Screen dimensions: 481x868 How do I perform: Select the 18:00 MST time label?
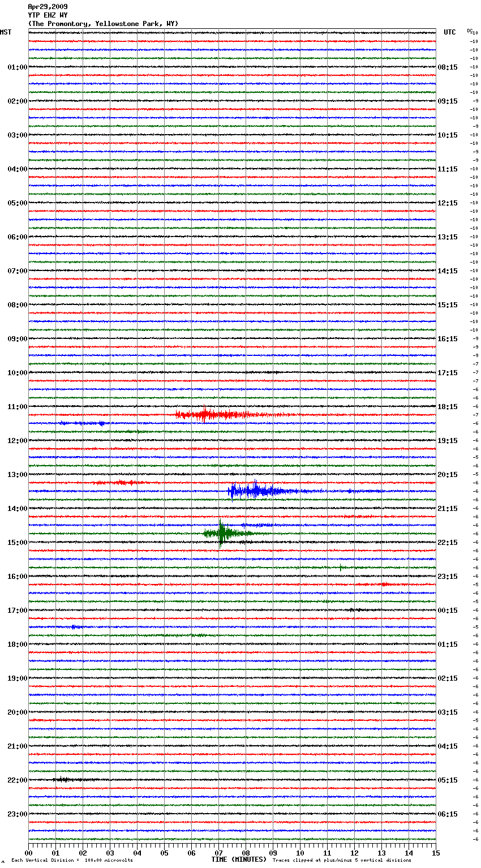18,644
